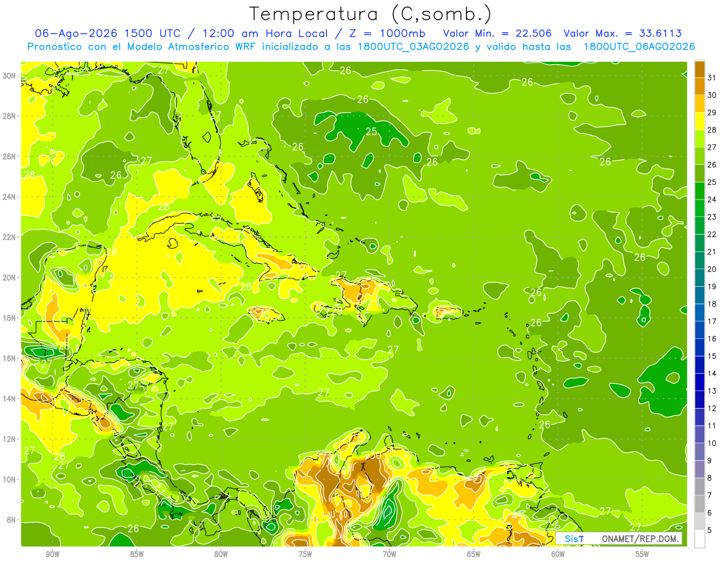The height and width of the screenshot is (562, 728).
Task: Click the 85W longitude axis label
Action: 136,554
